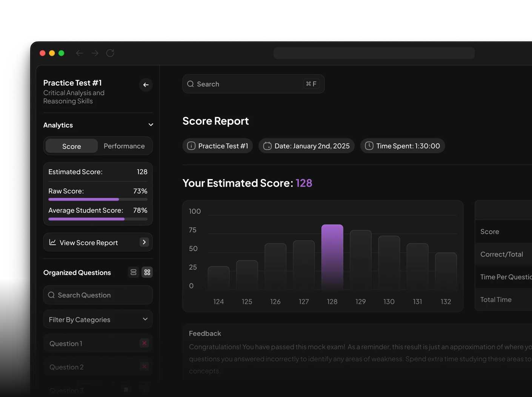Select the checkbox next to Question 3

click(126, 389)
